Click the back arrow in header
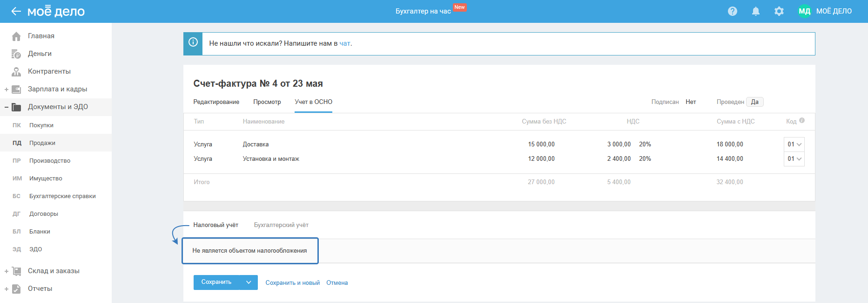The height and width of the screenshot is (303, 868). pos(16,11)
